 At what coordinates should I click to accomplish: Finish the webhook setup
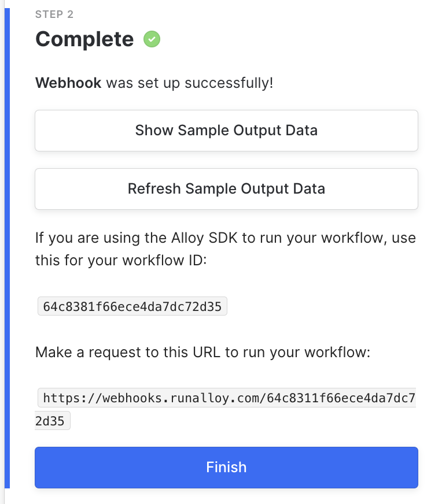coord(226,467)
